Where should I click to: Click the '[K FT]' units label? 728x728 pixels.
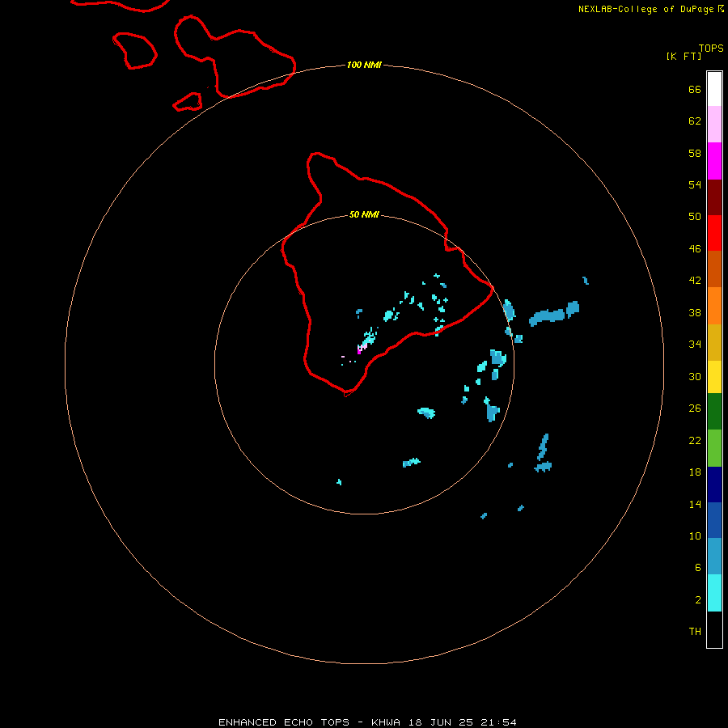point(684,56)
